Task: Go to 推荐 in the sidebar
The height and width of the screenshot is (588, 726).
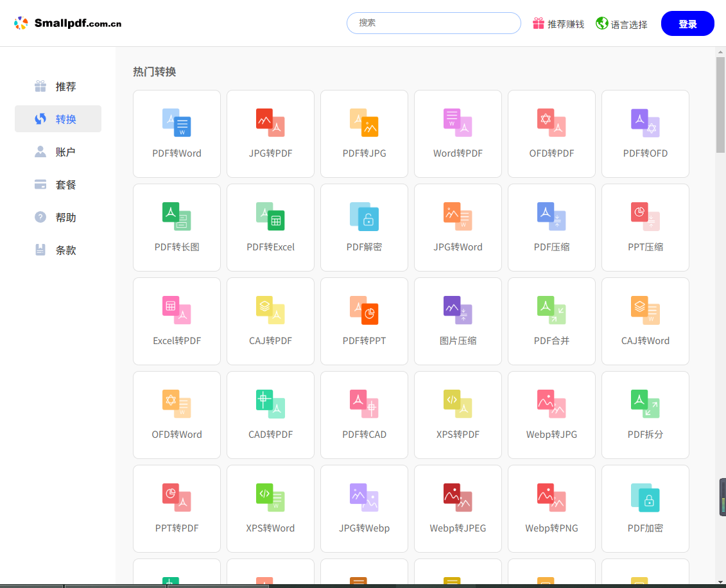Action: pos(58,87)
